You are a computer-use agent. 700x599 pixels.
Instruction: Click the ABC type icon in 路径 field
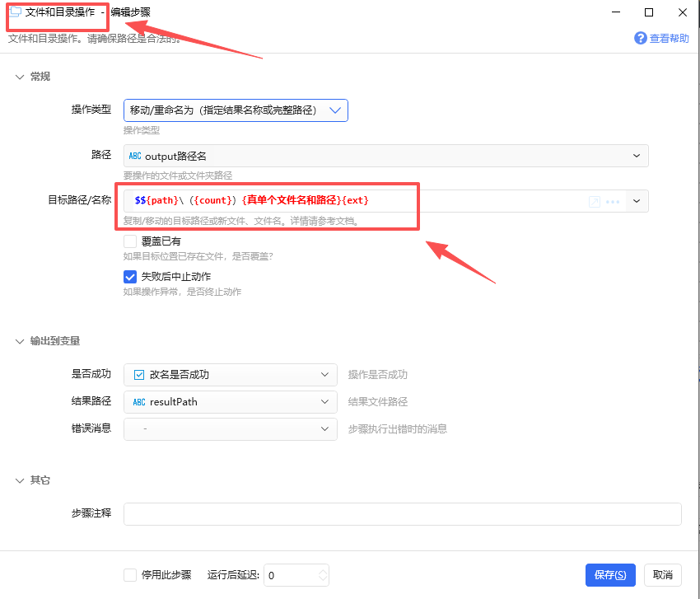[135, 156]
